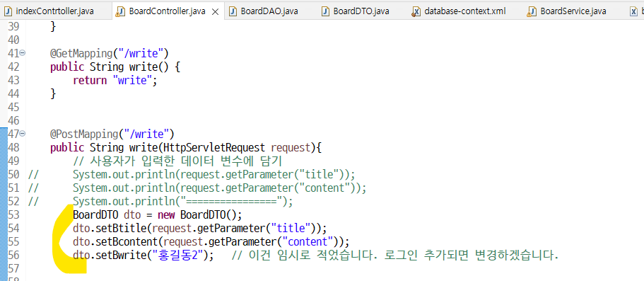The image size is (644, 281).
Task: Collapse the GetMapping write method at line 41
Action: pyautogui.click(x=23, y=52)
